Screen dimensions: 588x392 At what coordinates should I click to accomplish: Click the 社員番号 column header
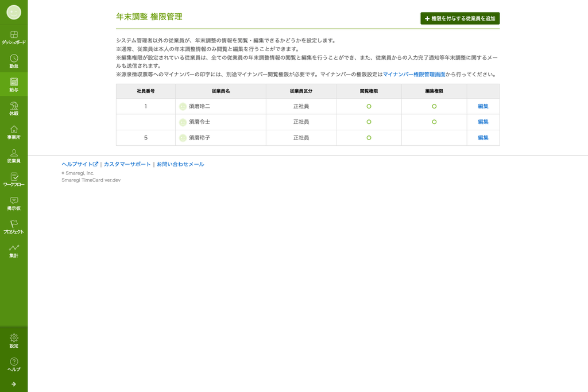[146, 91]
